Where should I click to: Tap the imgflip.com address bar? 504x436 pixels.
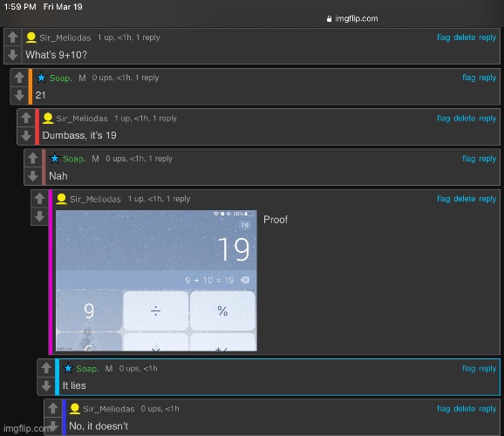(352, 18)
